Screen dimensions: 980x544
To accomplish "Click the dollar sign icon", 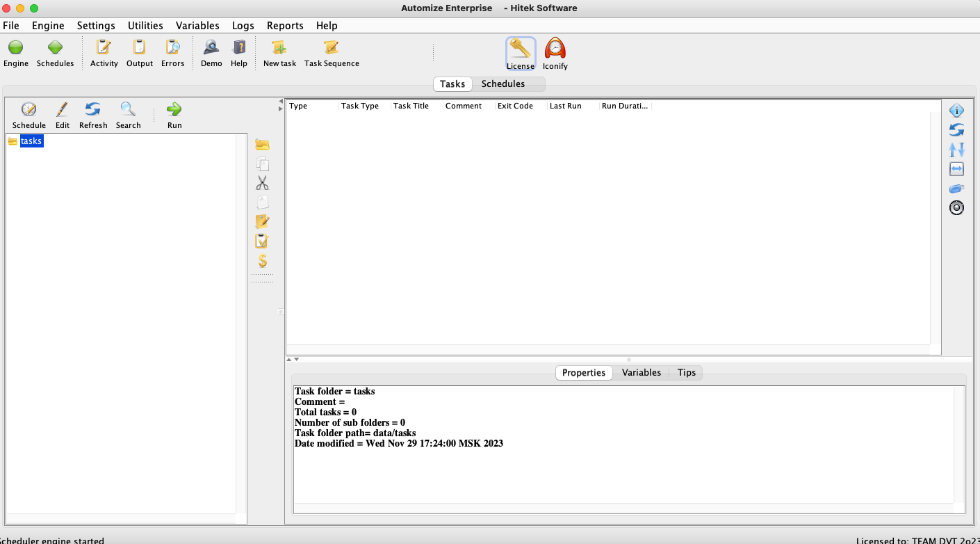I will click(x=262, y=261).
